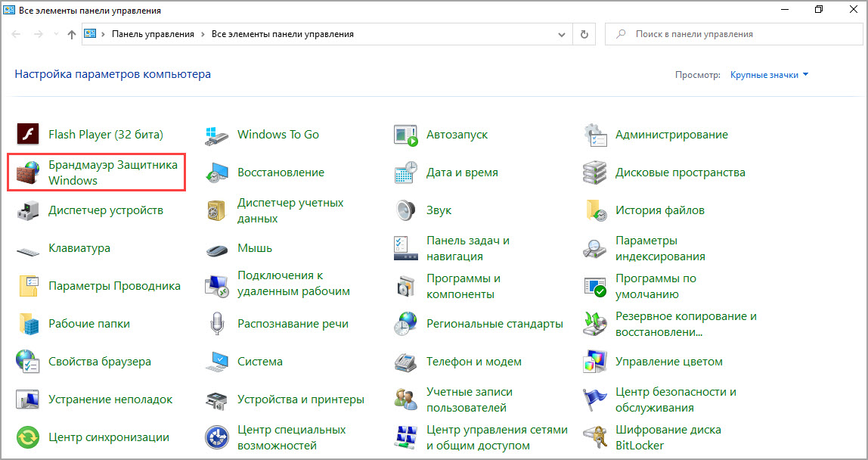This screenshot has width=868, height=460.
Task: Click the Мышь mouse icon
Action: coord(216,248)
